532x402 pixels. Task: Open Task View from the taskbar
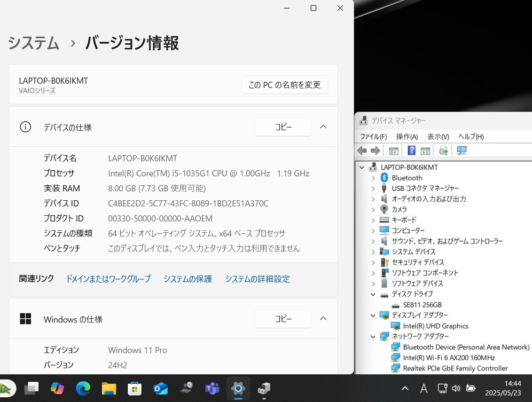(31, 388)
